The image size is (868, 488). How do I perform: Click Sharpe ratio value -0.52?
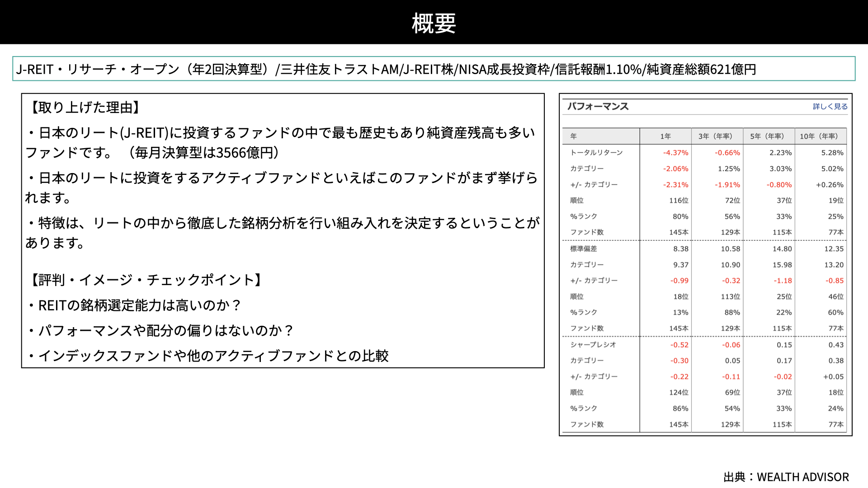(679, 345)
